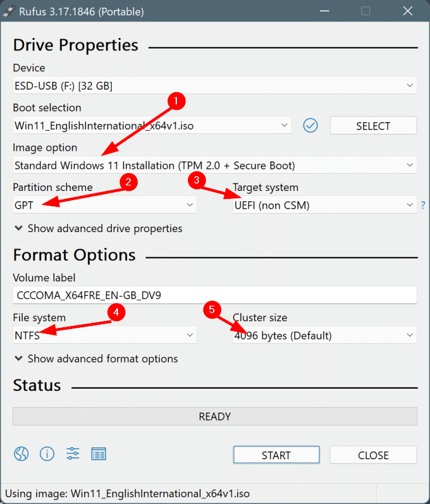Open the About information icon

click(x=47, y=454)
